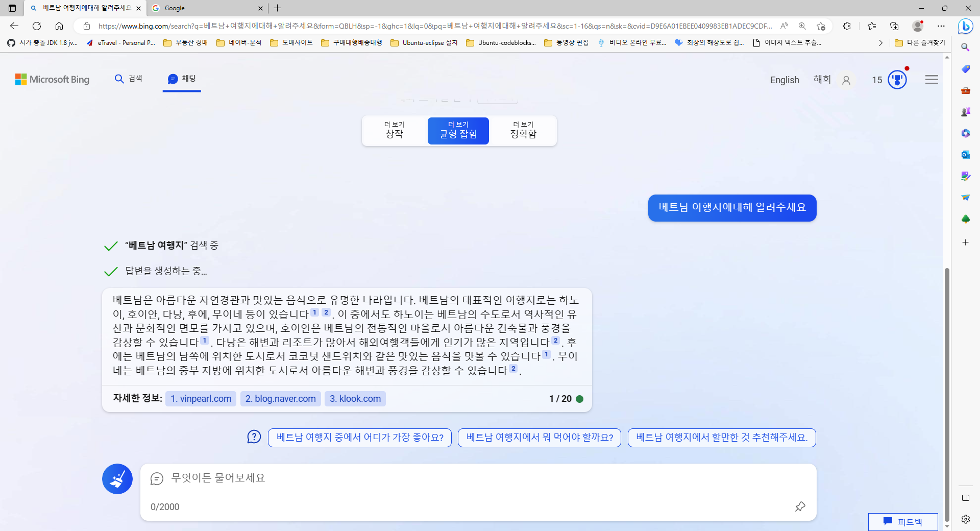980x531 pixels.
Task: Add a new sidebar app with plus
Action: (x=965, y=243)
